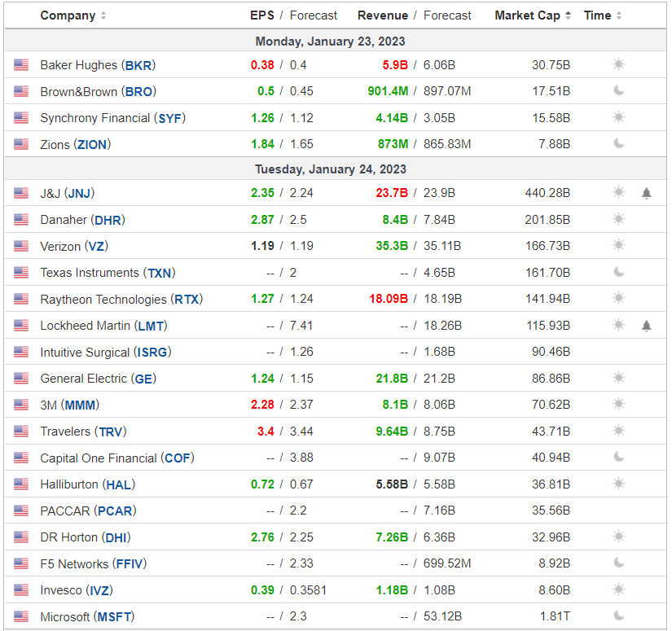Click the sun time icon for Baker Hughes
This screenshot has width=672, height=631.
pyautogui.click(x=618, y=64)
